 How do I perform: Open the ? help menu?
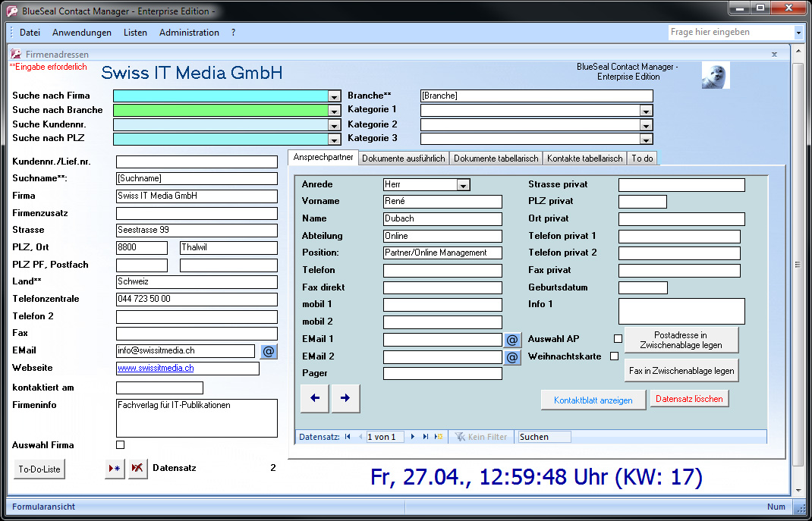(x=234, y=32)
